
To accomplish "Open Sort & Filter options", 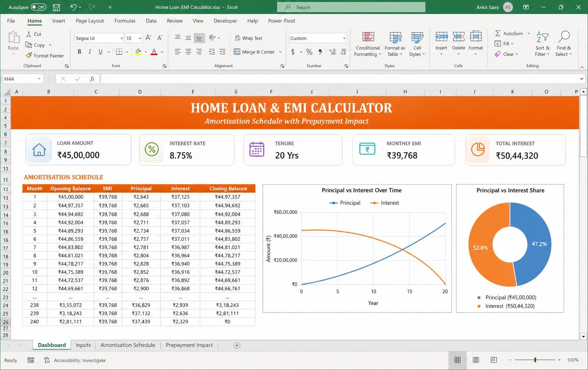I will (542, 44).
